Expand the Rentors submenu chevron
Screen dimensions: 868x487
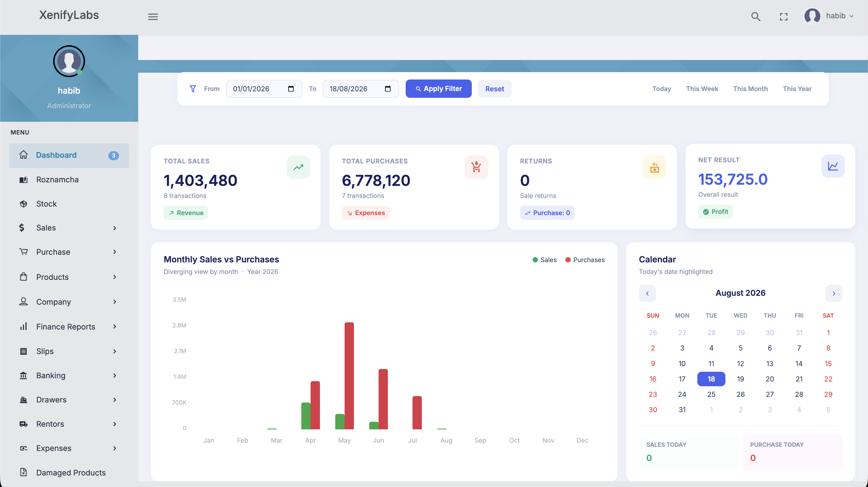tap(115, 424)
